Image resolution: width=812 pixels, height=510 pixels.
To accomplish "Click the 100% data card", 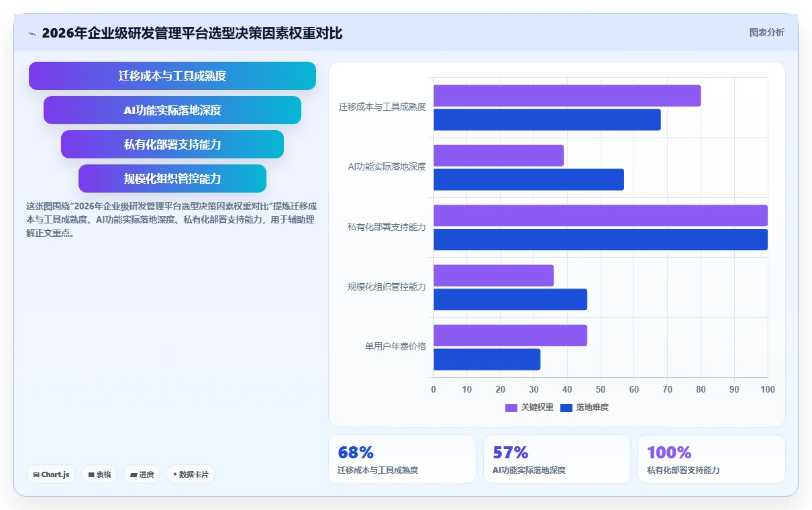I will pos(711,459).
